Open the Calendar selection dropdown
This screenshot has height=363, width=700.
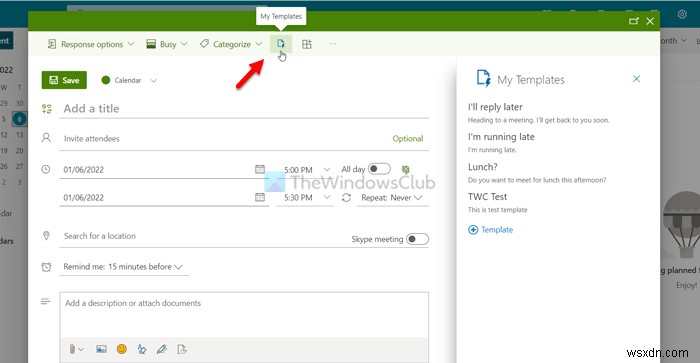[154, 80]
